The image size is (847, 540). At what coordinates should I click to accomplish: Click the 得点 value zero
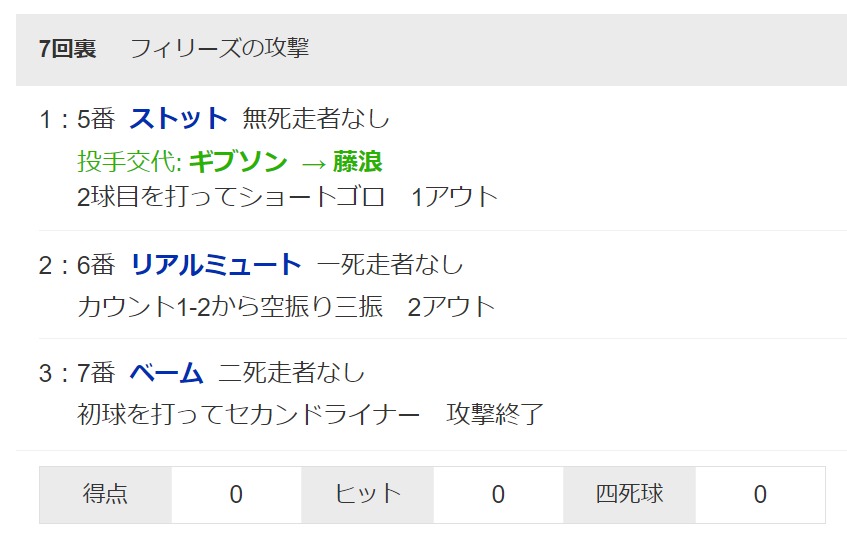[236, 495]
